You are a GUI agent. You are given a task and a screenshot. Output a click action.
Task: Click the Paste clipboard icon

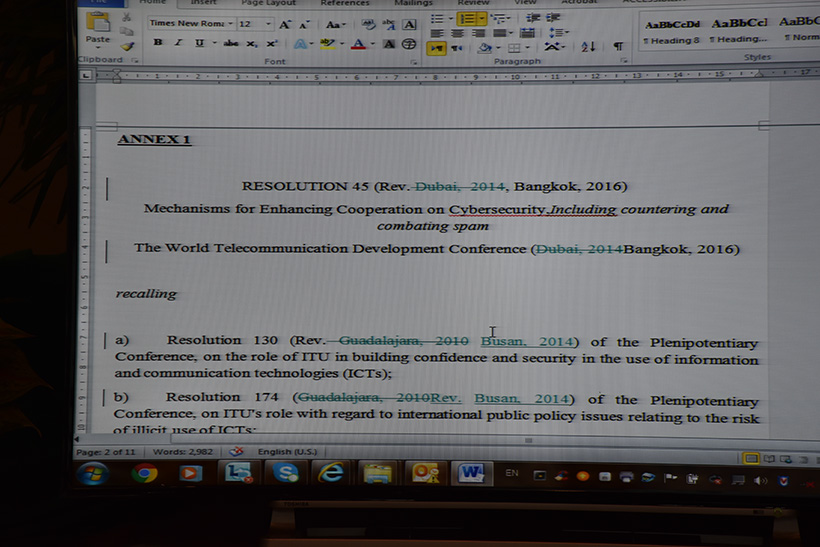pos(98,22)
